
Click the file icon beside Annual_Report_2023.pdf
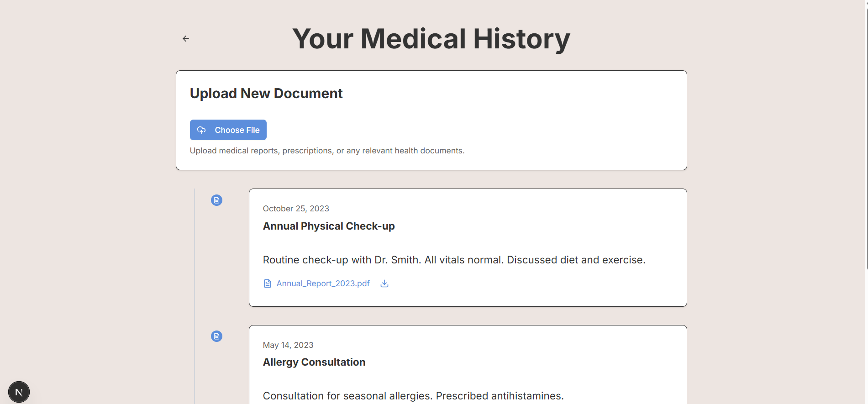(268, 283)
